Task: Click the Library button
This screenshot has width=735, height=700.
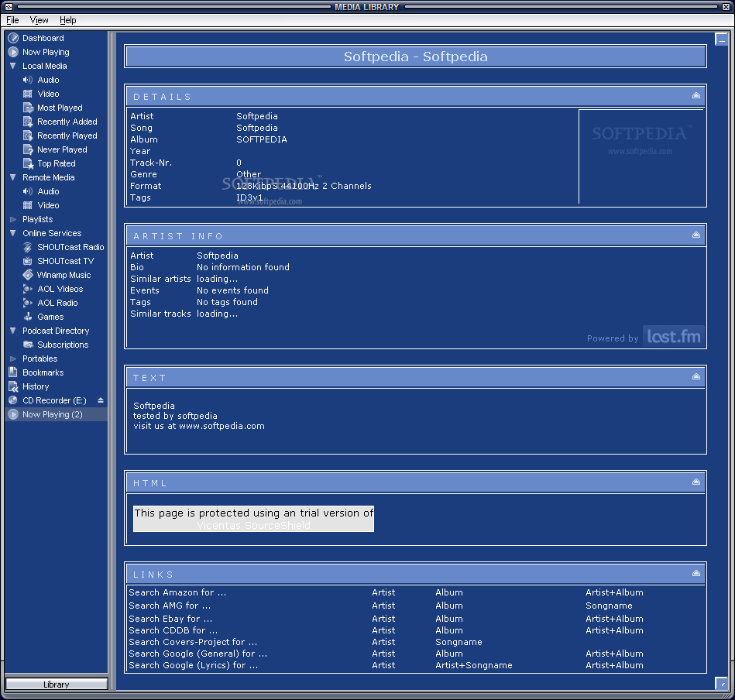Action: (x=57, y=684)
